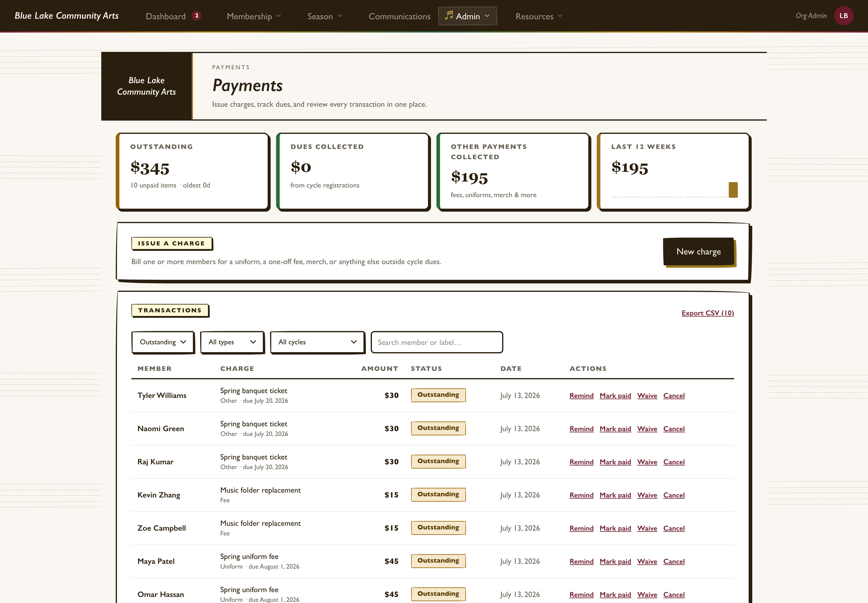Waive Raj Kumar's banquet ticket
Screen dimensions: 868x603
(x=647, y=462)
